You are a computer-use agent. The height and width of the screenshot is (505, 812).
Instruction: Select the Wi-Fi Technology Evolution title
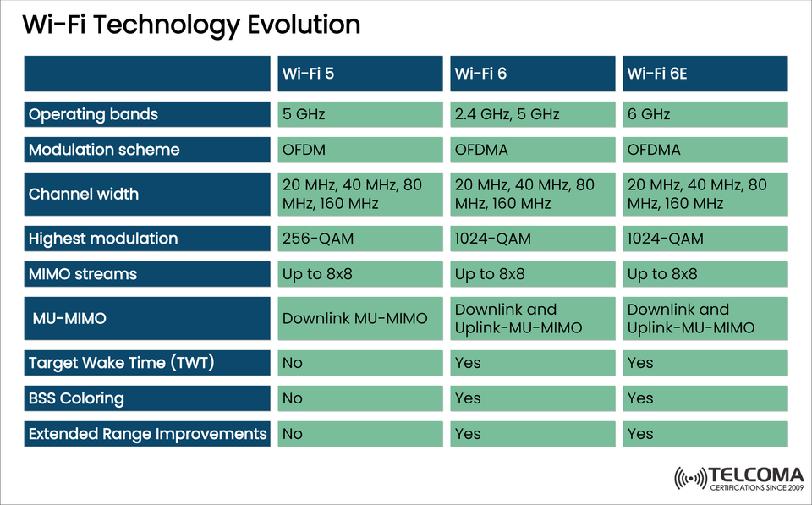[191, 25]
